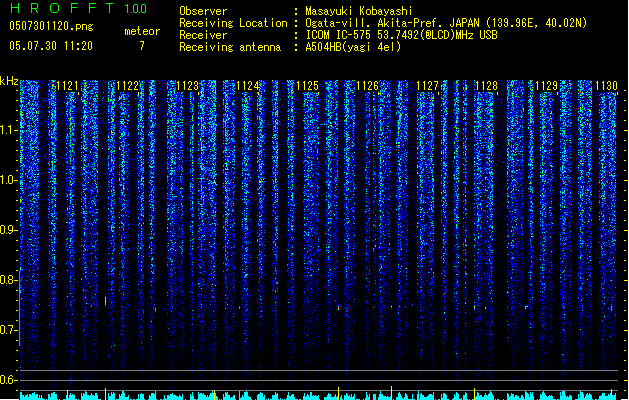Viewport: 629px width, 400px height.
Task: Click the Ogata-vill. Akita-Pref. JAPAN location text
Action: click(x=446, y=23)
